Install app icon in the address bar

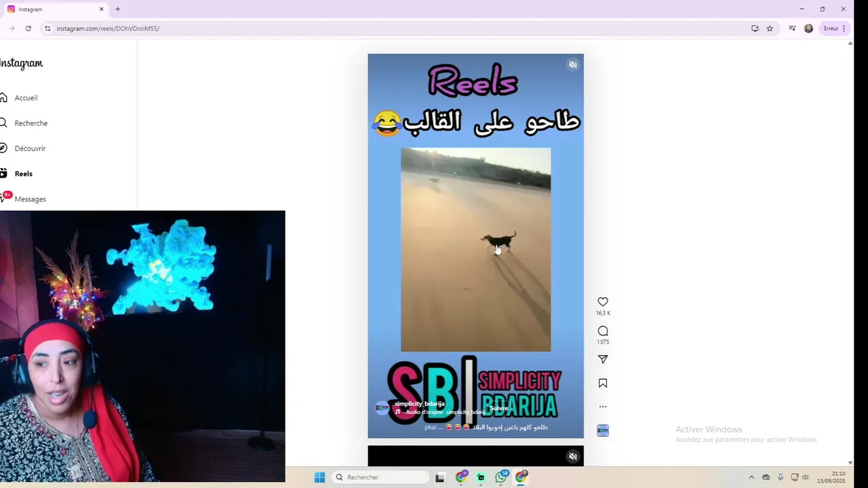coord(755,28)
